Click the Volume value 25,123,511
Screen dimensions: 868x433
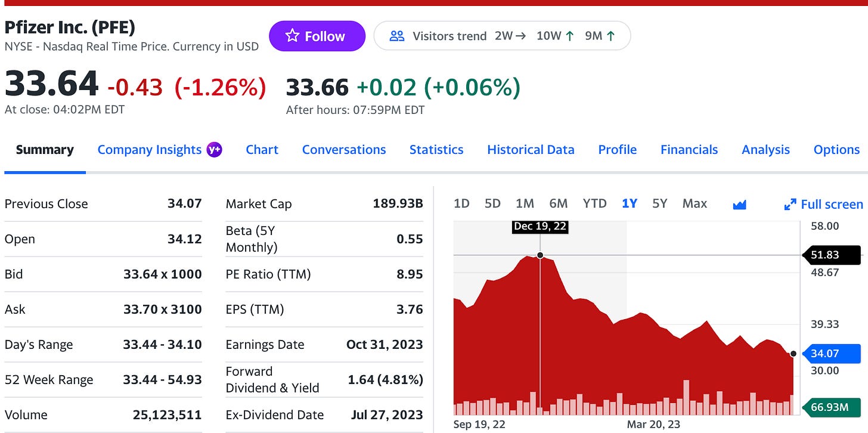tap(168, 415)
